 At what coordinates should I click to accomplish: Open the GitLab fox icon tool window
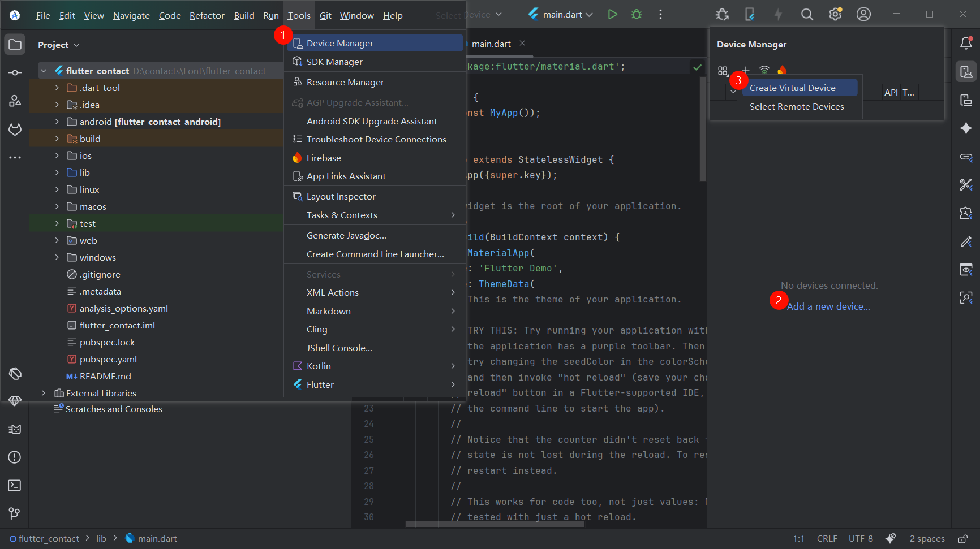pos(15,129)
